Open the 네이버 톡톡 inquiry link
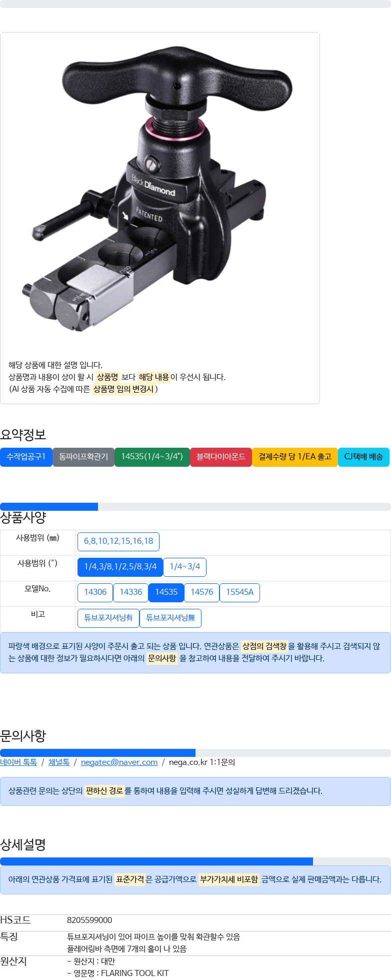 (x=18, y=762)
